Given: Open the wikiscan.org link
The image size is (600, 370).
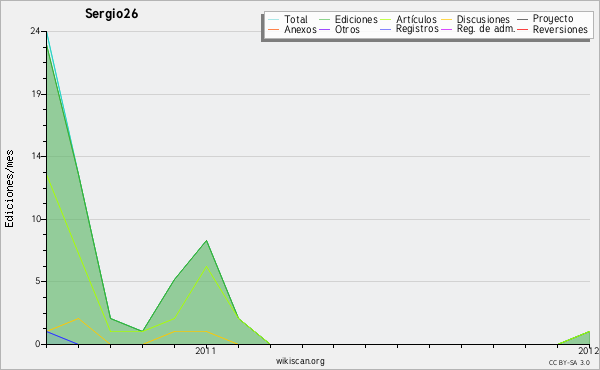Looking at the screenshot, I should pyautogui.click(x=300, y=361).
